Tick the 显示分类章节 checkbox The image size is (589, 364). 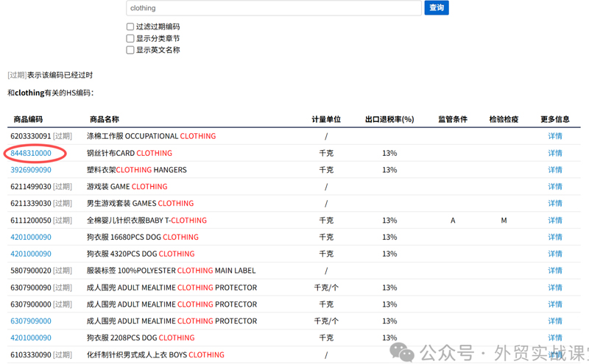pos(130,38)
